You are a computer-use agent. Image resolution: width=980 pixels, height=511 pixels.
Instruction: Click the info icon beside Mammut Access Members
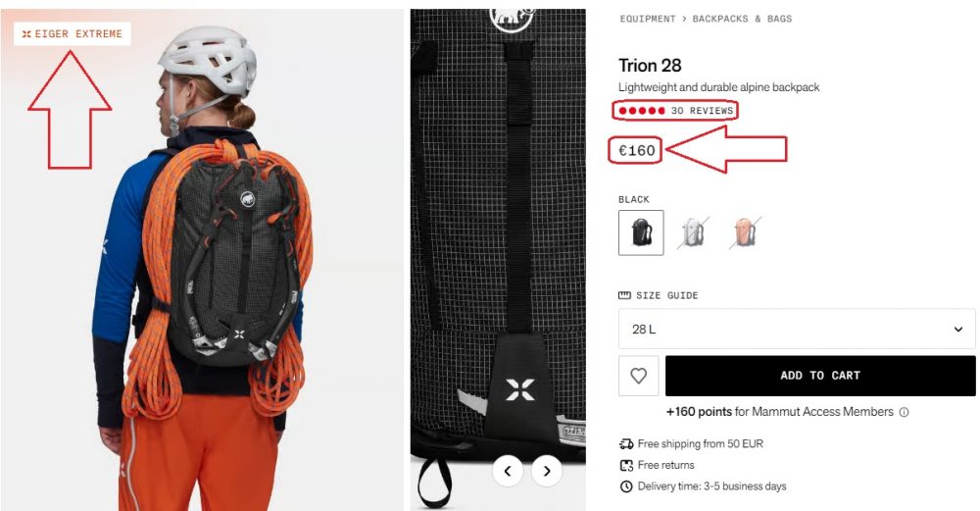pyautogui.click(x=904, y=412)
